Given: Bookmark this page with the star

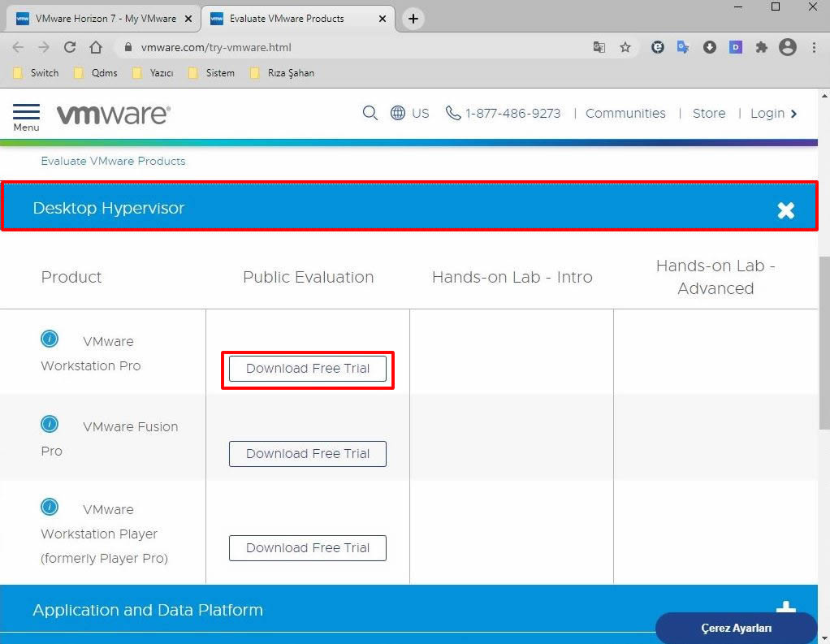Looking at the screenshot, I should pyautogui.click(x=625, y=47).
